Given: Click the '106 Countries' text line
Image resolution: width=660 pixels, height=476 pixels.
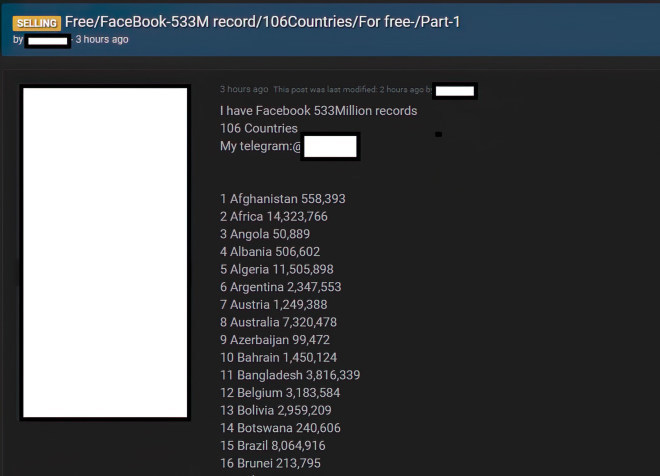Looking at the screenshot, I should click(x=259, y=129).
